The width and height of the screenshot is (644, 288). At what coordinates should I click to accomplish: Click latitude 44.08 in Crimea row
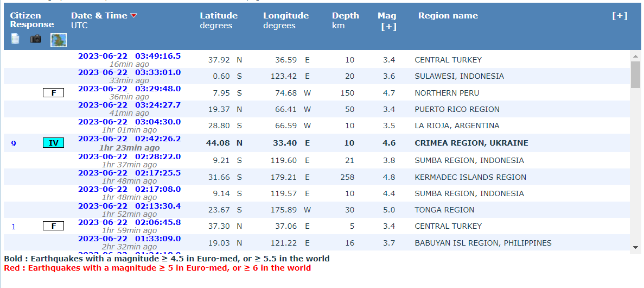pyautogui.click(x=218, y=143)
